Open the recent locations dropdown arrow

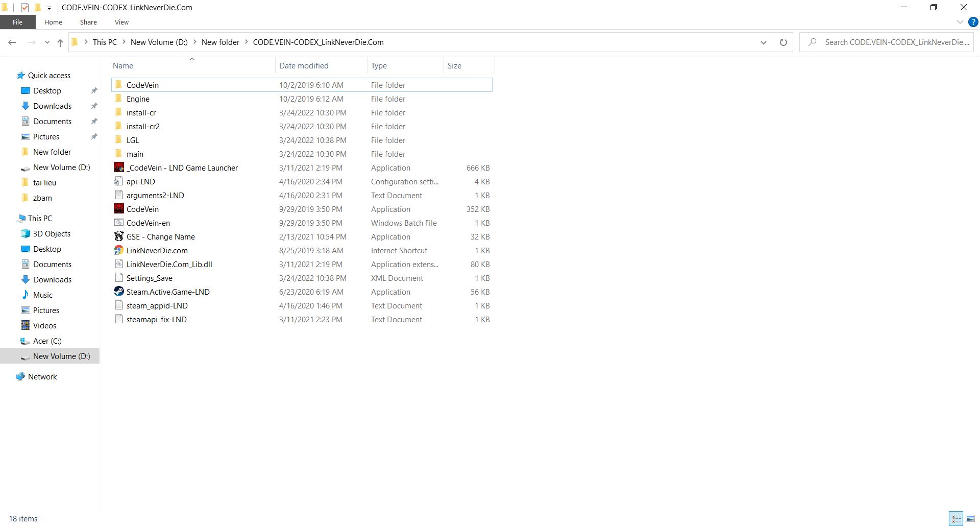point(47,42)
